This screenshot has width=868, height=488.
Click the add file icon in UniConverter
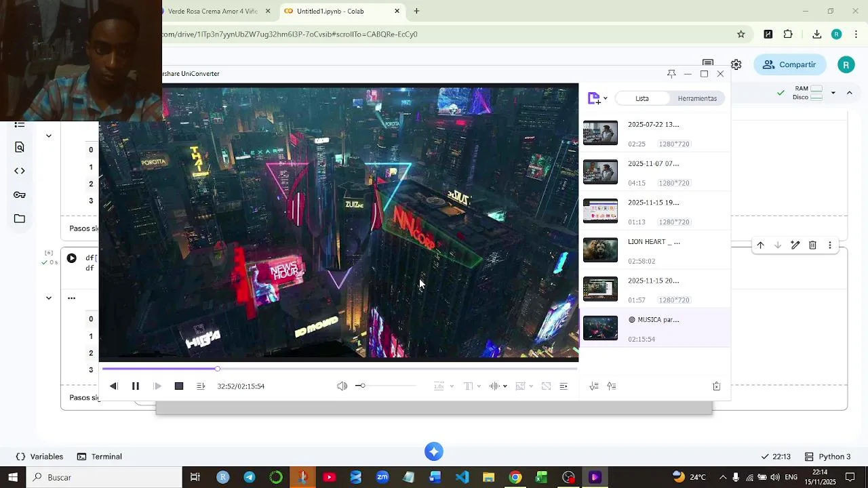(x=594, y=98)
